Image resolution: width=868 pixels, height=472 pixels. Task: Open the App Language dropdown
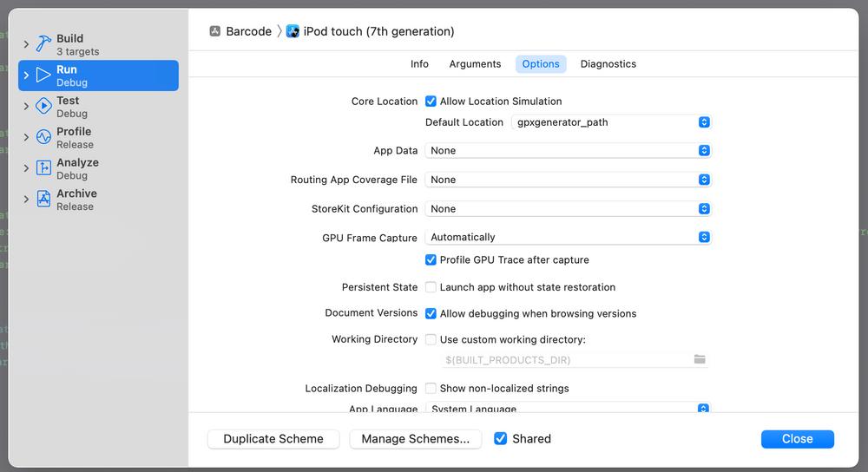click(568, 409)
